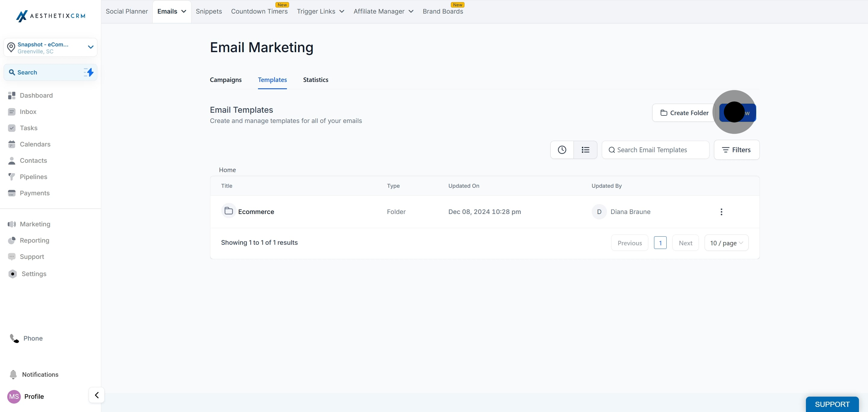Click the quick actions lightning bolt icon
This screenshot has height=412, width=868.
coord(88,72)
